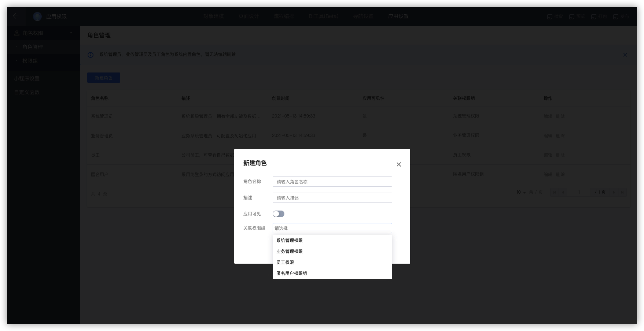Screen dimensions: 644x331
Task: Open the 应用设置 top navigation tab
Action: click(398, 16)
